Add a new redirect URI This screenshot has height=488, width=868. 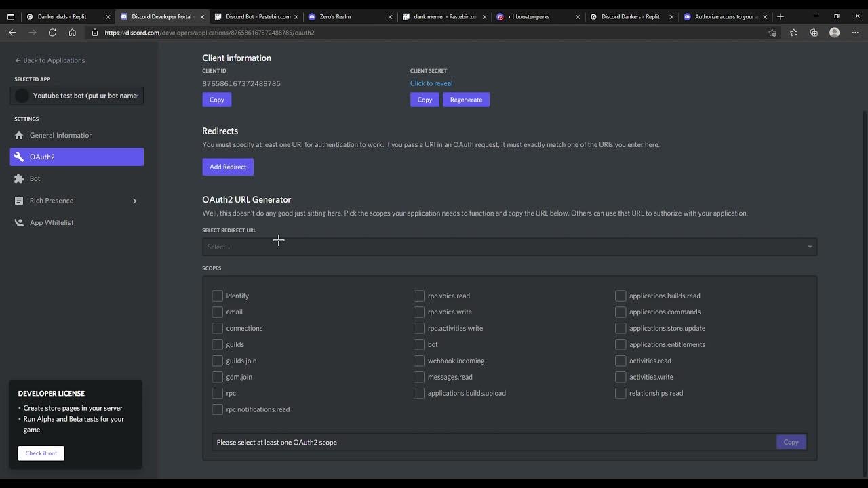coord(228,167)
